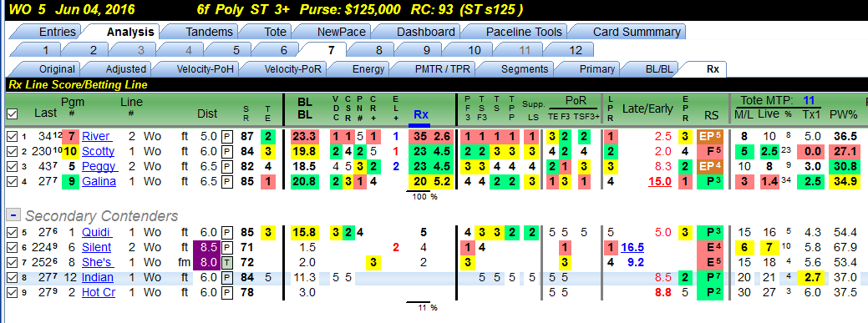Click River's orange EP running style cell
This screenshot has width=868, height=323.
(711, 137)
